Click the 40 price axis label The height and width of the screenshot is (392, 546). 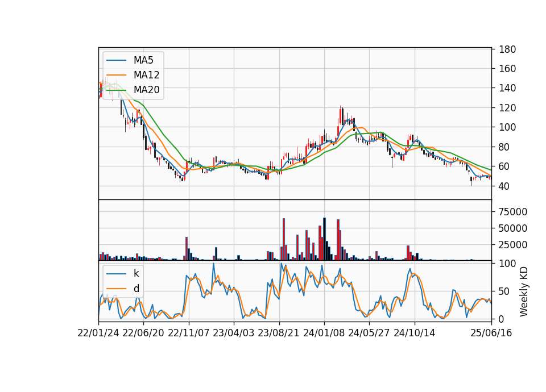click(x=504, y=186)
